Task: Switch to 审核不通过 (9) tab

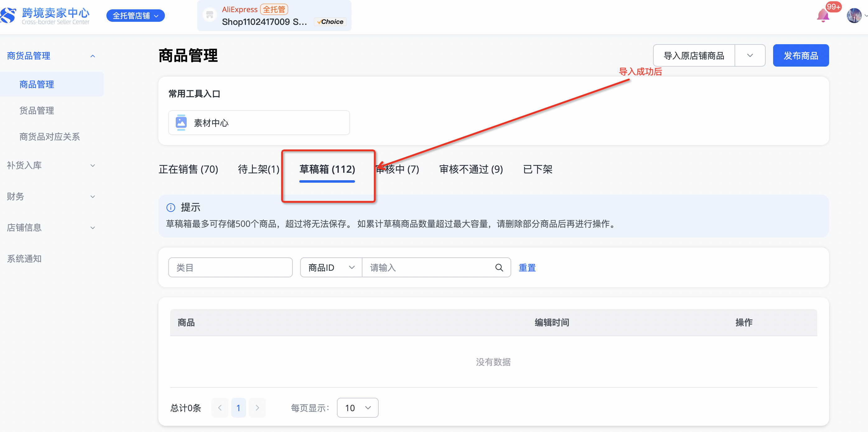Action: pyautogui.click(x=471, y=169)
